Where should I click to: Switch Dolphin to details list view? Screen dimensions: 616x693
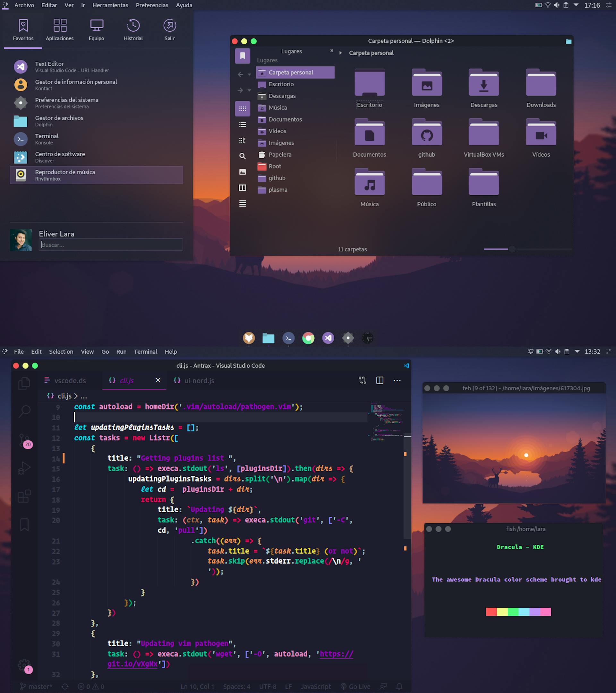pyautogui.click(x=243, y=125)
